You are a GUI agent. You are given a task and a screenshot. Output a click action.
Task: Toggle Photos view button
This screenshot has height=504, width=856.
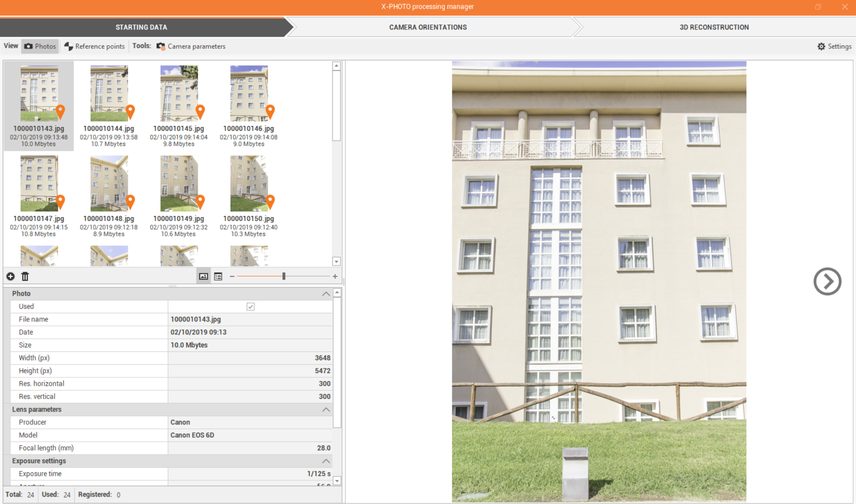(40, 47)
